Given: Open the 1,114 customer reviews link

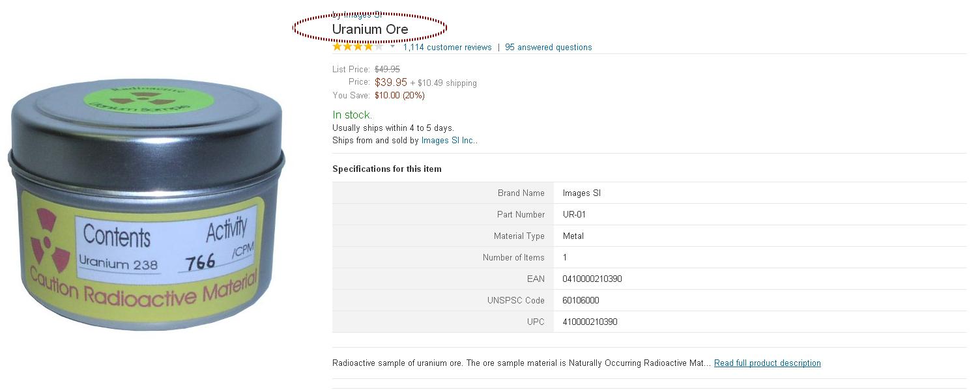Looking at the screenshot, I should tap(447, 47).
